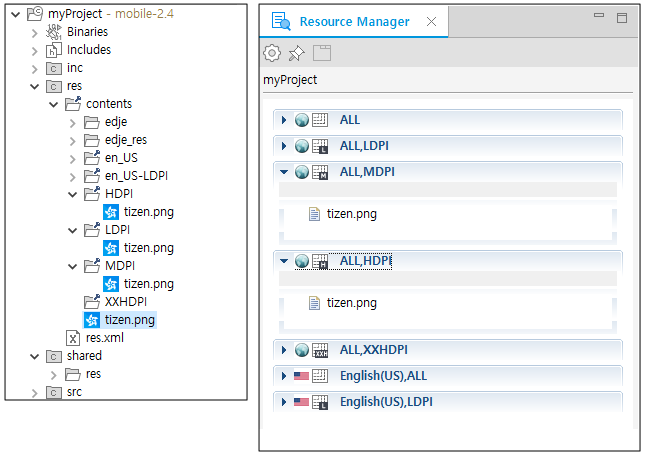
Task: Click the layout view icon beside the pin
Action: coord(322,53)
